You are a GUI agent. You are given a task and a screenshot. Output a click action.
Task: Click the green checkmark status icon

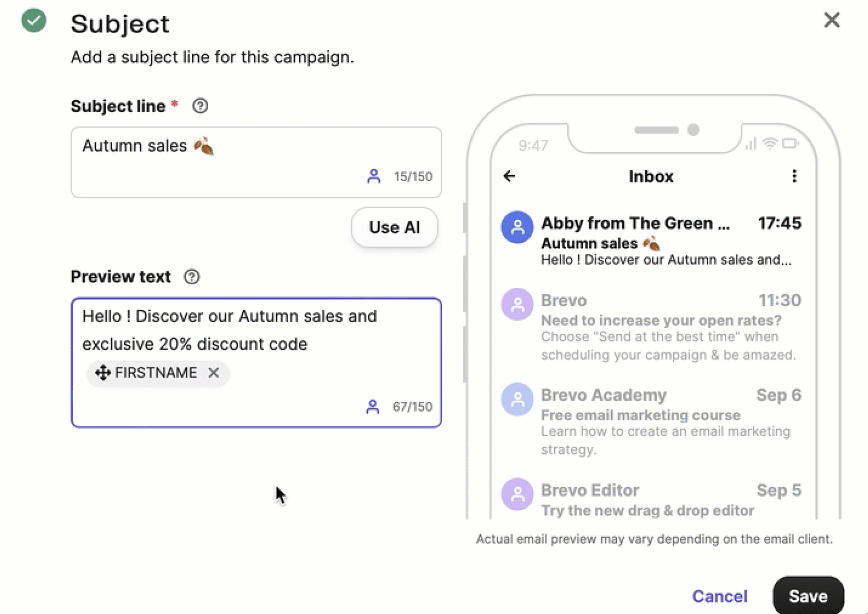click(34, 21)
